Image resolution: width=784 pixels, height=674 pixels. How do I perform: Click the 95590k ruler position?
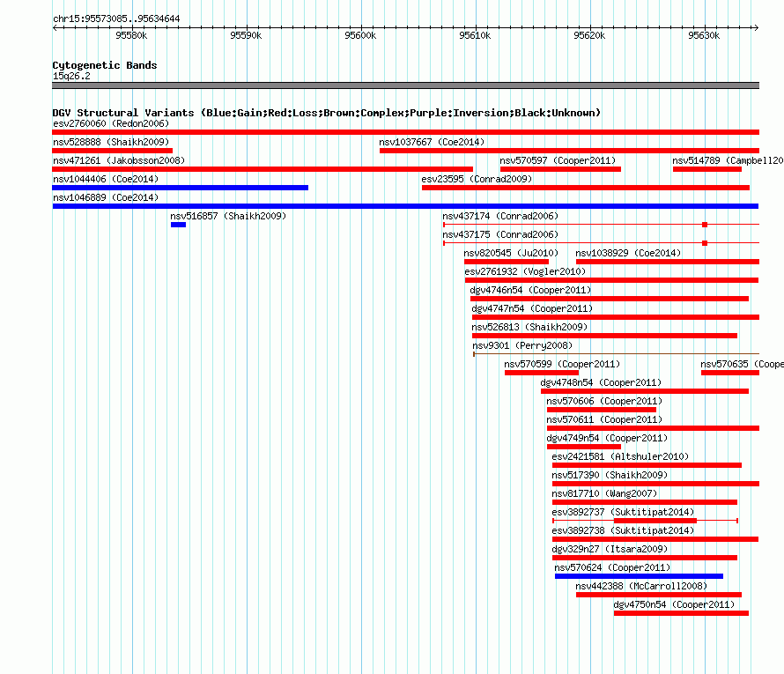(246, 35)
